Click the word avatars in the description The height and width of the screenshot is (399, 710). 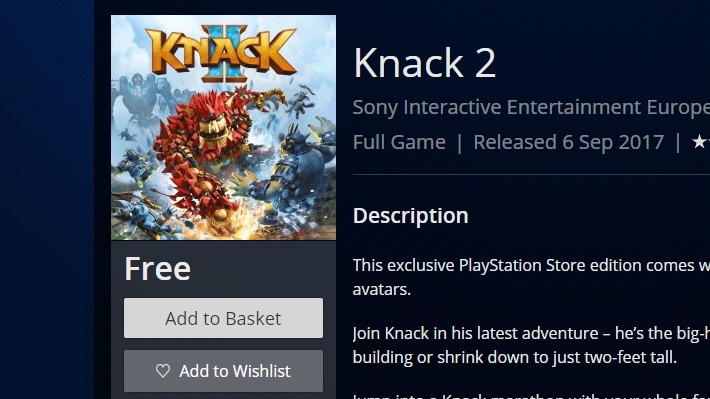pos(381,289)
